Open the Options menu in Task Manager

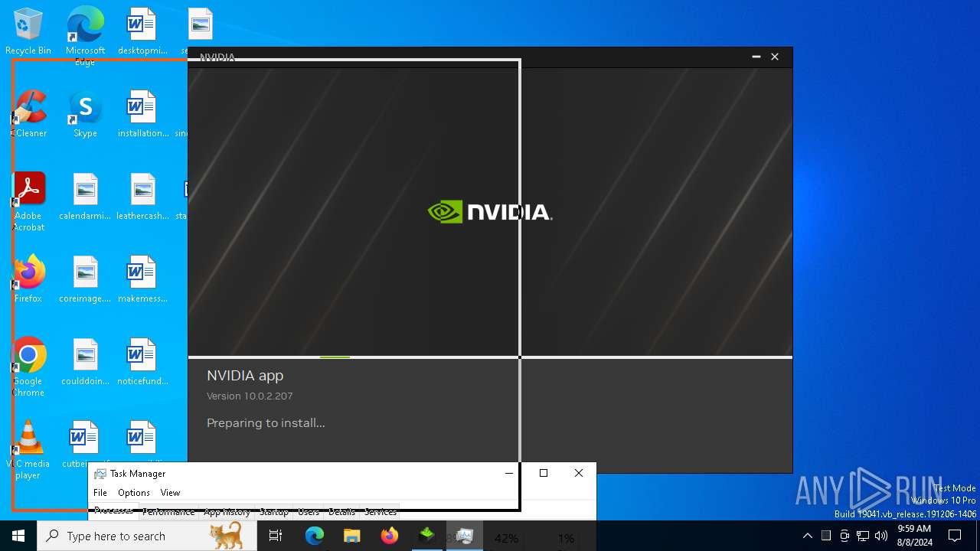tap(134, 493)
